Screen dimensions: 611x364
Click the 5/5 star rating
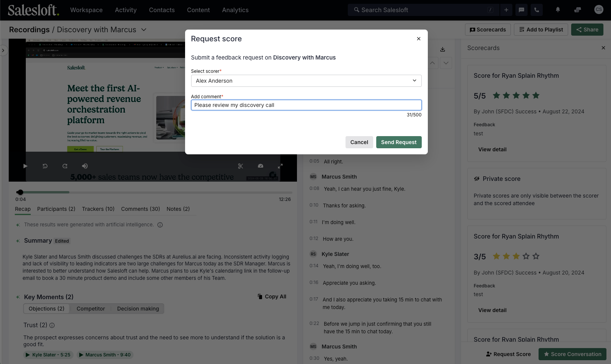[x=516, y=96]
